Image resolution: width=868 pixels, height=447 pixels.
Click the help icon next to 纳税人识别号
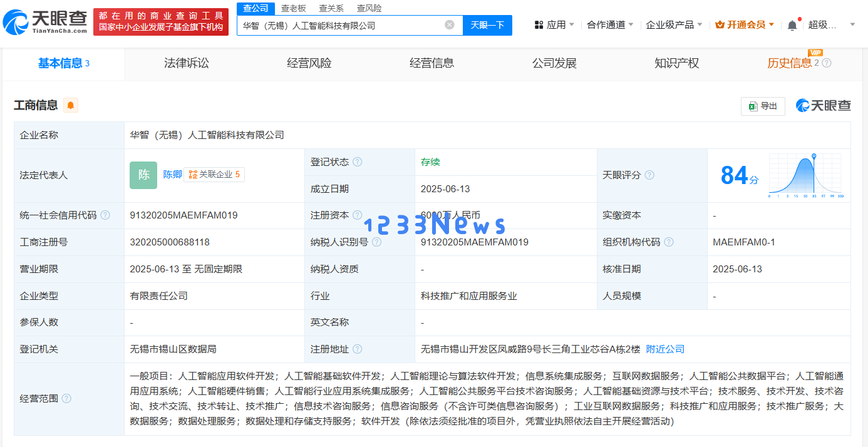click(x=377, y=242)
